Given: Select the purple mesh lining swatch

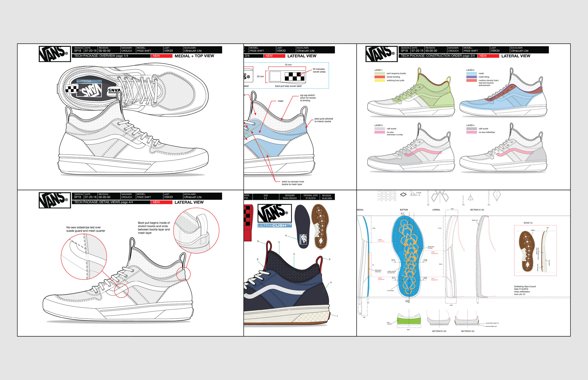Looking at the screenshot, I should coord(471,77).
